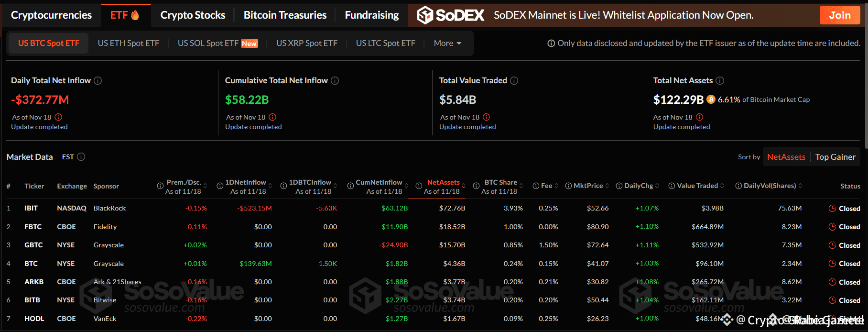The image size is (868, 332).
Task: Click info icon before Prem./Dsc. header
Action: (160, 186)
